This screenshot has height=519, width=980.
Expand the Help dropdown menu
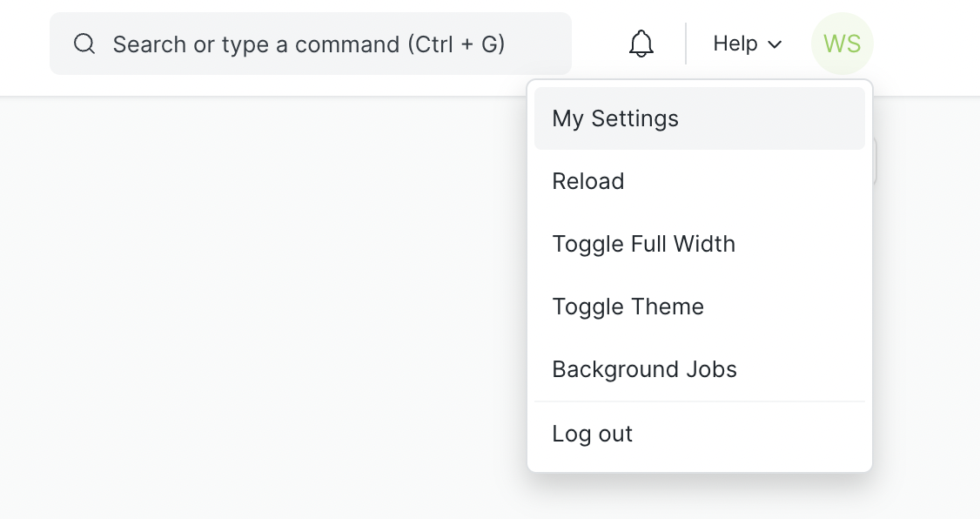748,44
